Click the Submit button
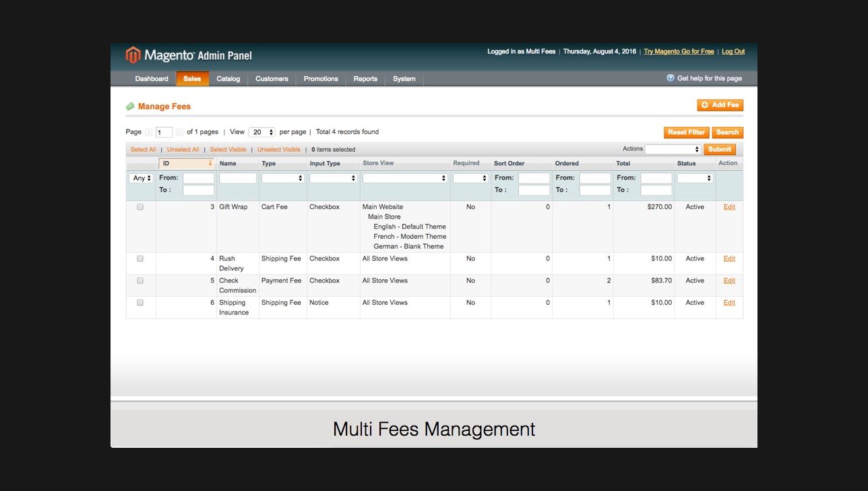Image resolution: width=868 pixels, height=491 pixels. coord(720,149)
